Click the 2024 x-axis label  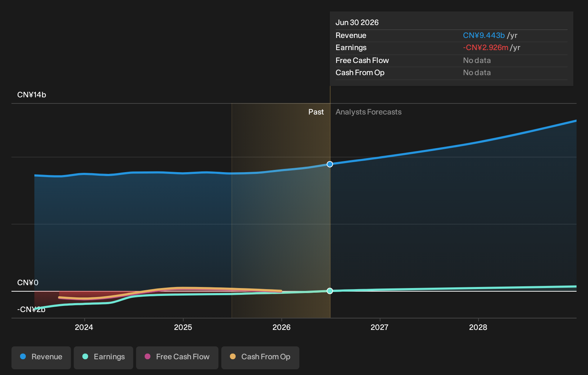pyautogui.click(x=84, y=327)
